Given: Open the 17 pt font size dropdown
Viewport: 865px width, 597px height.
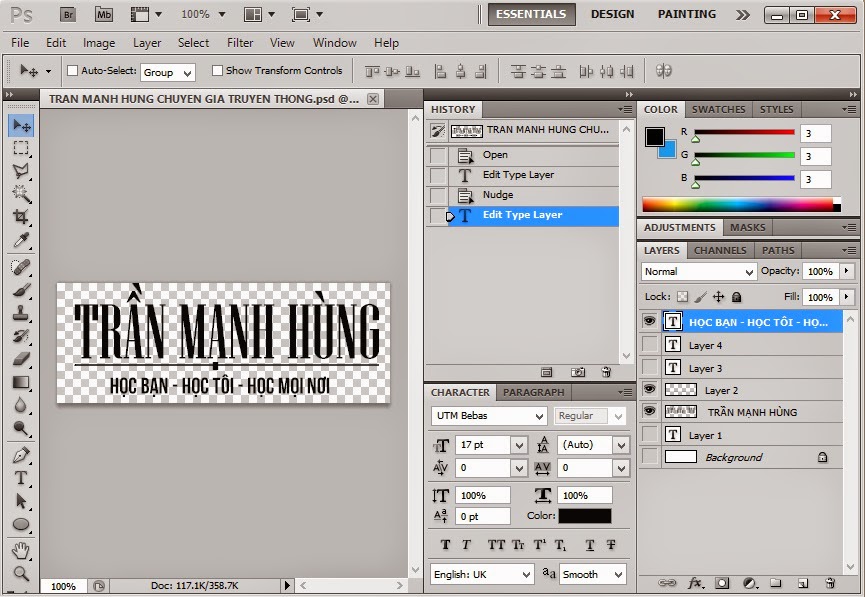Looking at the screenshot, I should (519, 445).
